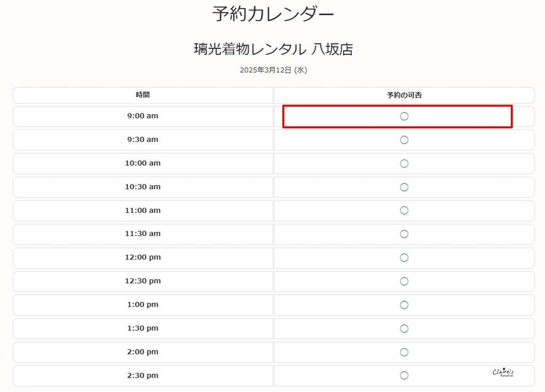This screenshot has height=392, width=545.
Task: Click the 予約の可否 column header
Action: pos(404,95)
